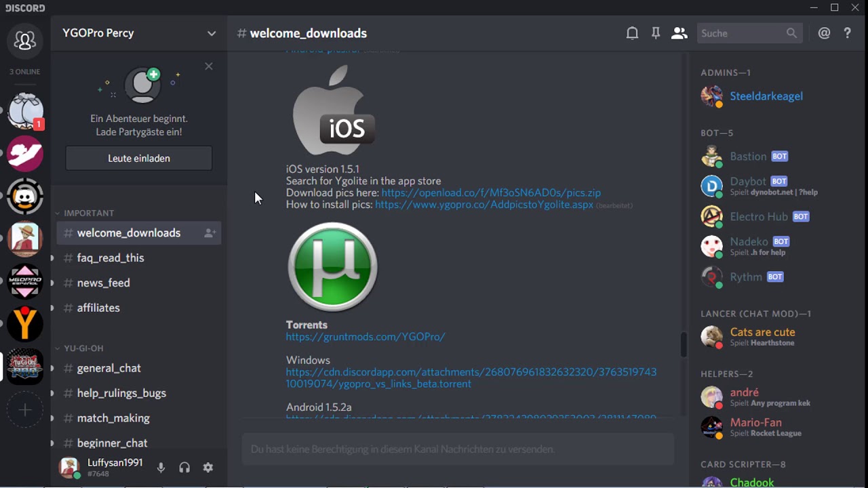This screenshot has height=488, width=868.
Task: Click Luffysan1991 user avatar
Action: 69,468
